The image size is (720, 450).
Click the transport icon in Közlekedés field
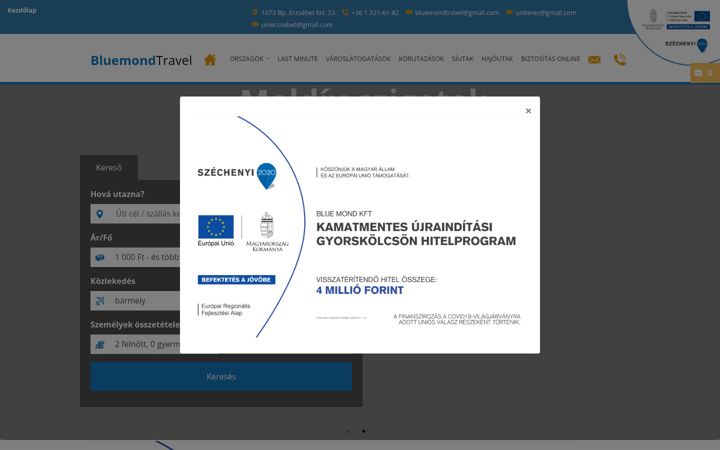(x=100, y=301)
